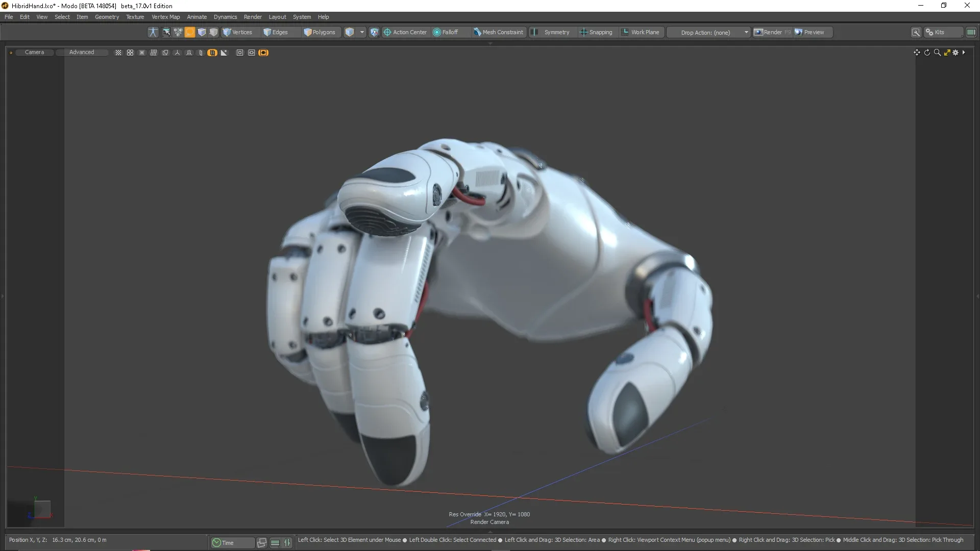The width and height of the screenshot is (980, 551).
Task: Click the first square frame viewport icon
Action: (x=240, y=53)
